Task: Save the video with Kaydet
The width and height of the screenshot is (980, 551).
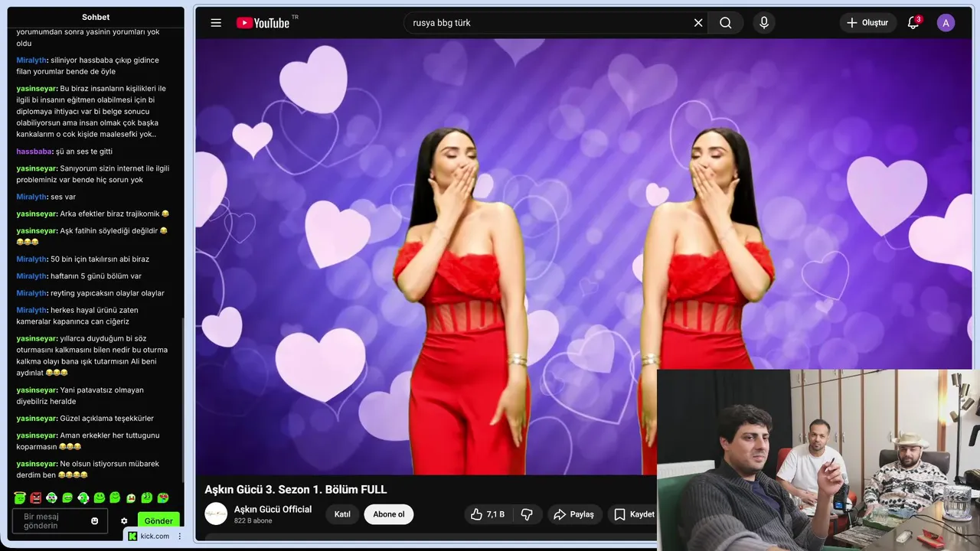Action: click(x=634, y=514)
